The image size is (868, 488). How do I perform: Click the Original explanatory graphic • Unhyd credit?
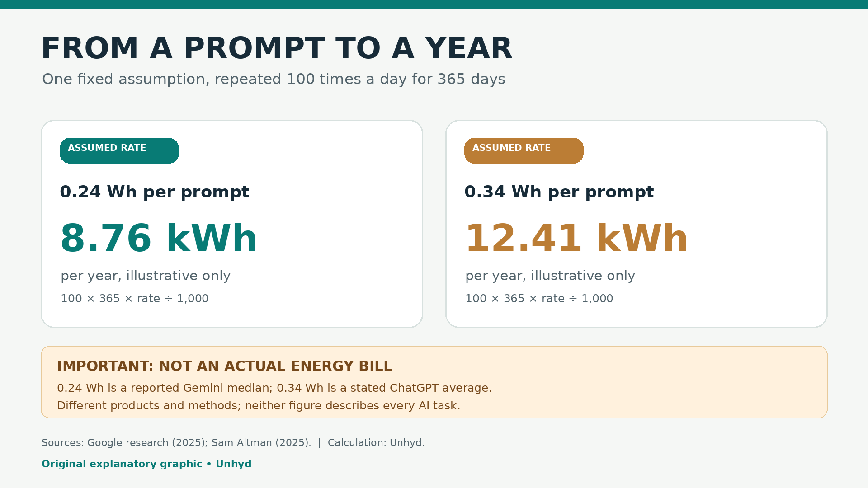pos(146,464)
